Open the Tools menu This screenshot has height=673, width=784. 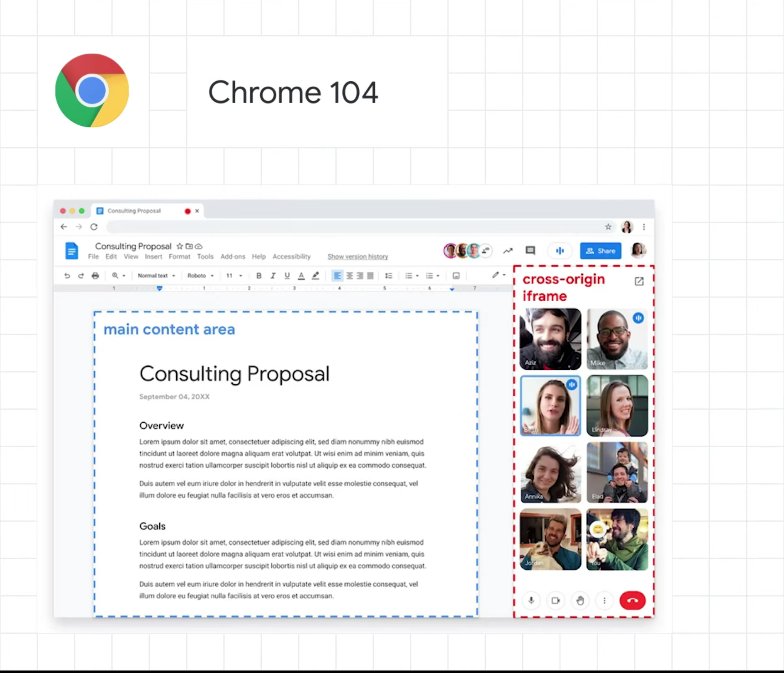[x=205, y=257]
